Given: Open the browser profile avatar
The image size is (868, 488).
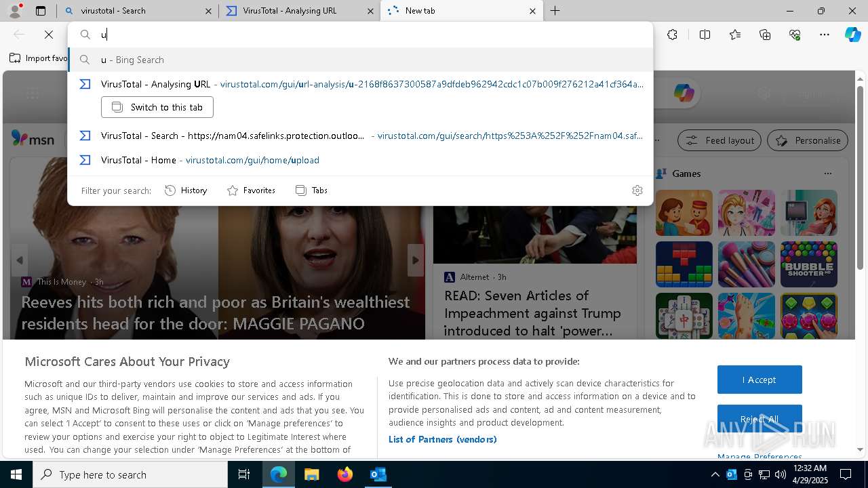Looking at the screenshot, I should pos(15,11).
